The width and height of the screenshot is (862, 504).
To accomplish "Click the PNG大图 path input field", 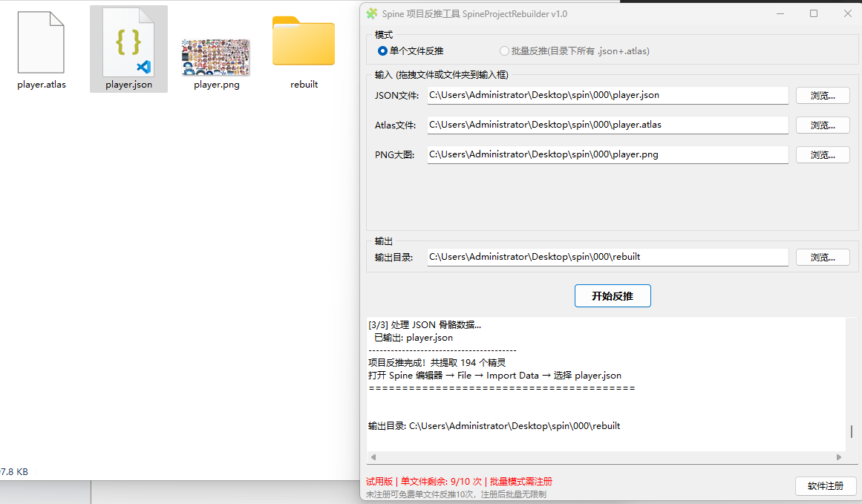I will point(607,154).
